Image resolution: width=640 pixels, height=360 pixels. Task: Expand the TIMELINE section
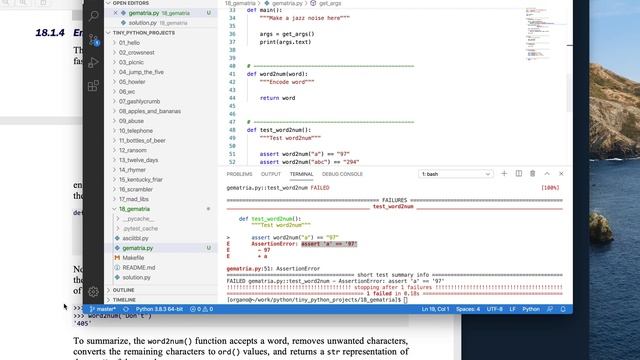[x=161, y=300]
